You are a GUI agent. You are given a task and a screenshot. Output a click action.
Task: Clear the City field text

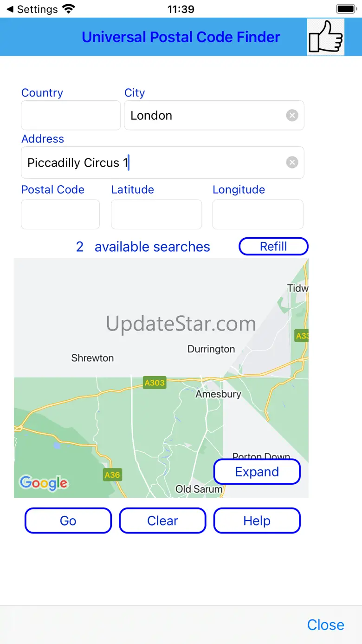(x=292, y=116)
